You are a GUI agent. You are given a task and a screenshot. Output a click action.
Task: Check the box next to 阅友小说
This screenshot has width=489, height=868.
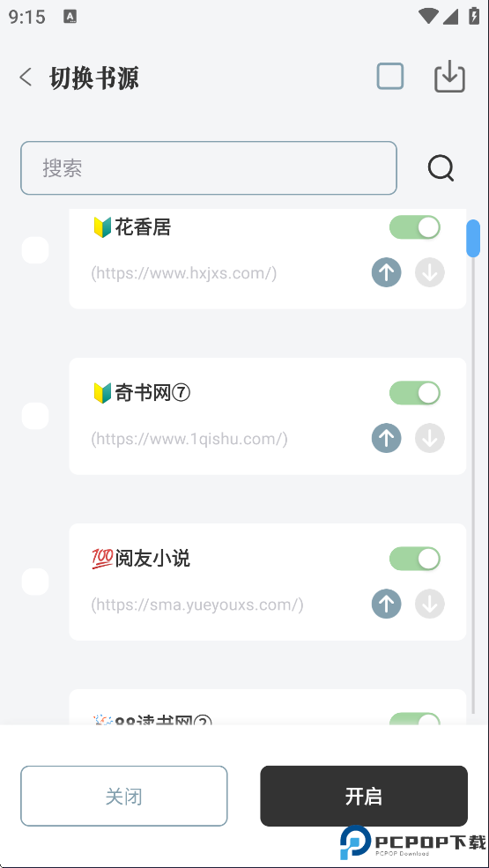(x=35, y=582)
